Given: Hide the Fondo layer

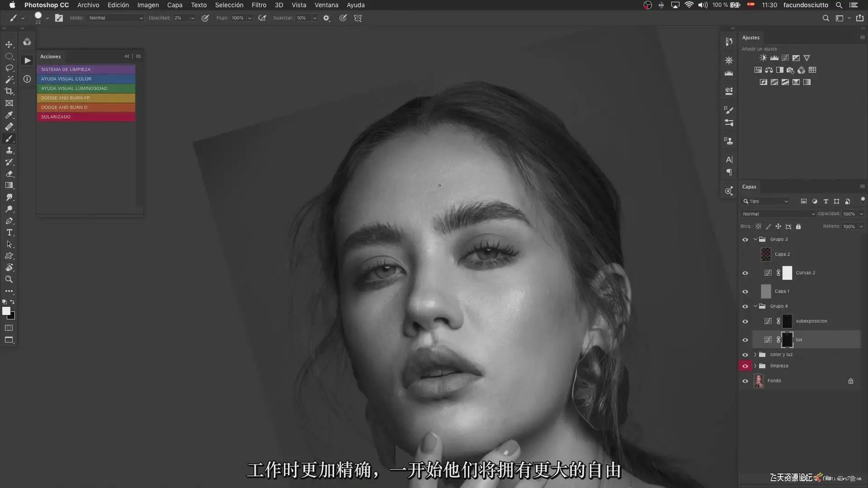Looking at the screenshot, I should pos(745,381).
